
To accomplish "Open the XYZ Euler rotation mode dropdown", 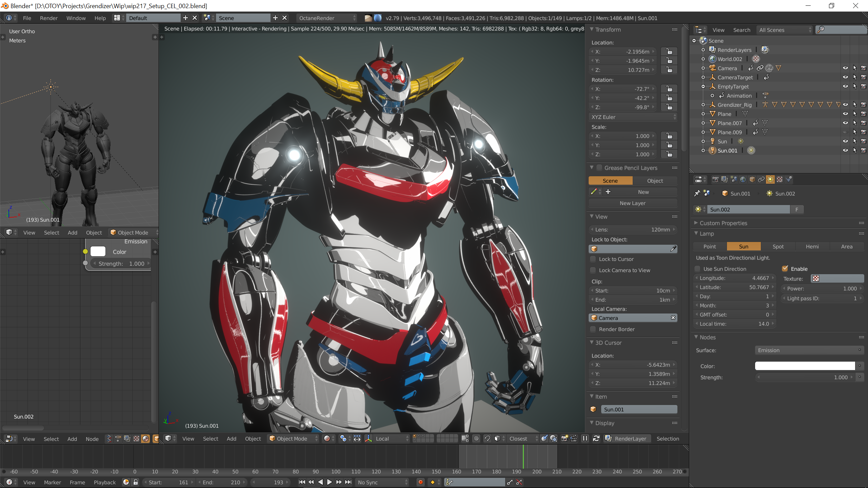I will (x=633, y=117).
